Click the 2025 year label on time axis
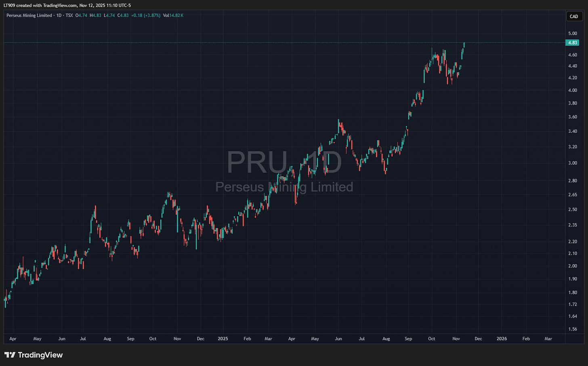Screen dimensions: 588x366 223,339
